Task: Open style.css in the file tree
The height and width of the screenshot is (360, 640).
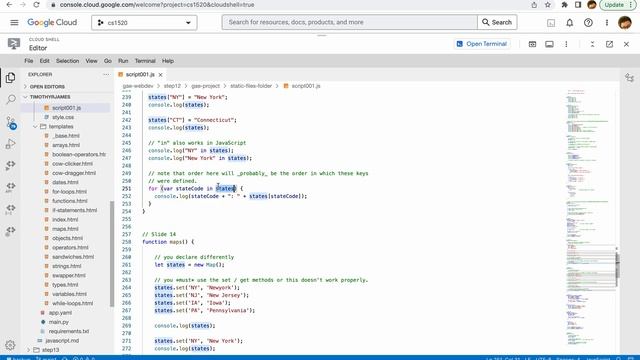Action: tap(63, 117)
